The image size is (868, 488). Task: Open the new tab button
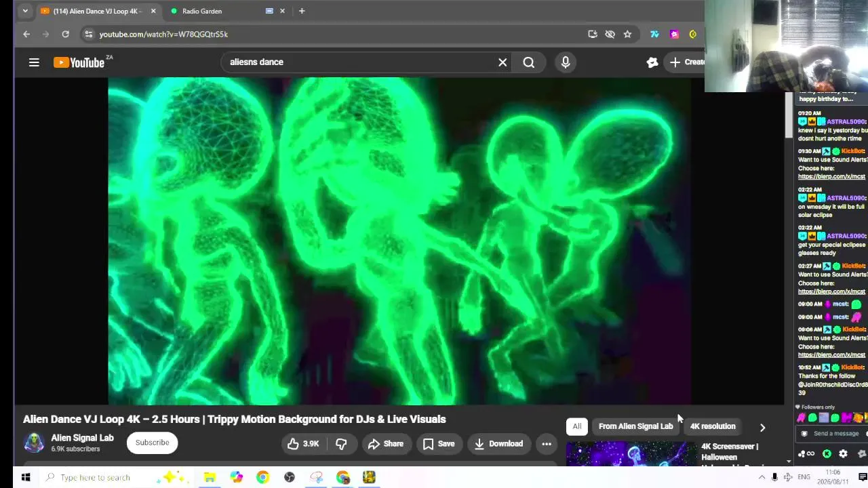click(302, 11)
